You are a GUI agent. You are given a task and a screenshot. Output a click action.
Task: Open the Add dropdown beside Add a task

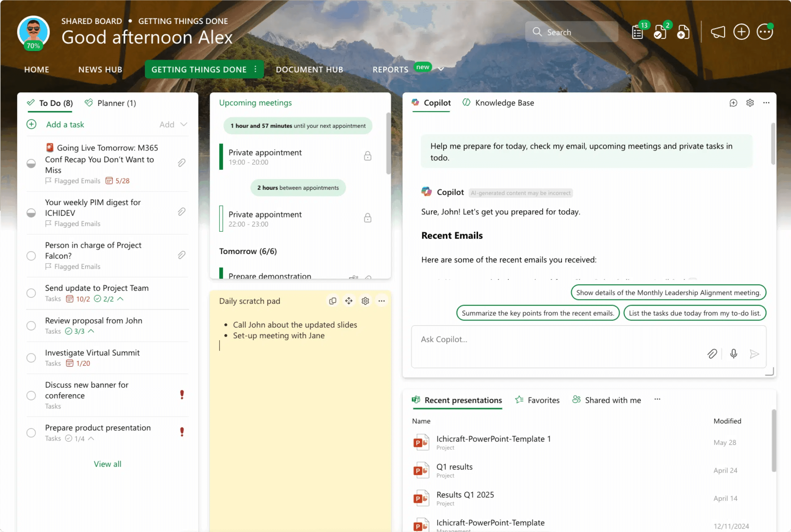click(x=184, y=125)
